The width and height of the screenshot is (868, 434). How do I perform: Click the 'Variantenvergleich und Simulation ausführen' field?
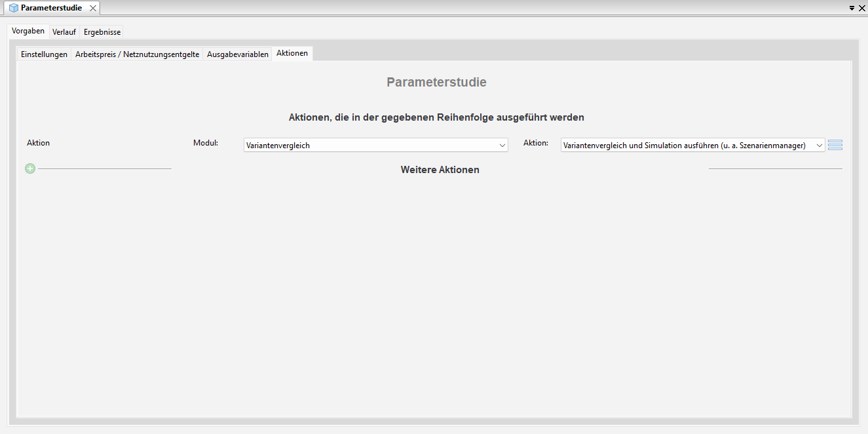[685, 146]
